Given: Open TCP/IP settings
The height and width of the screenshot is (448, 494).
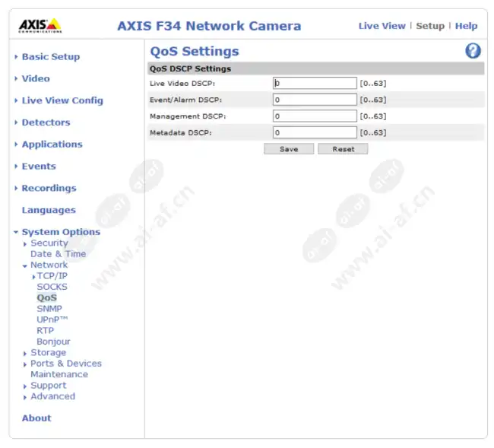Looking at the screenshot, I should click(x=52, y=276).
